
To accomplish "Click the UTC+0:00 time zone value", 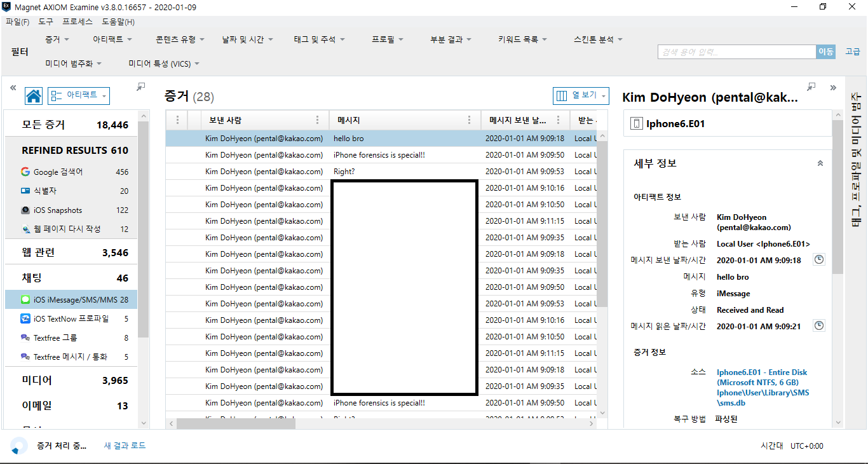I will click(x=806, y=446).
